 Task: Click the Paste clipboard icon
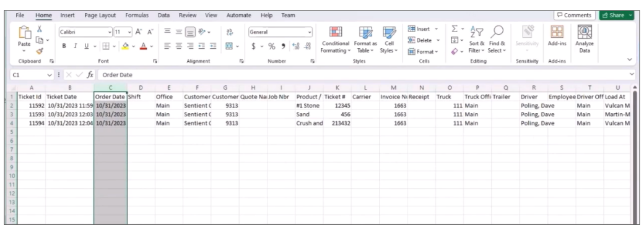coord(24,32)
